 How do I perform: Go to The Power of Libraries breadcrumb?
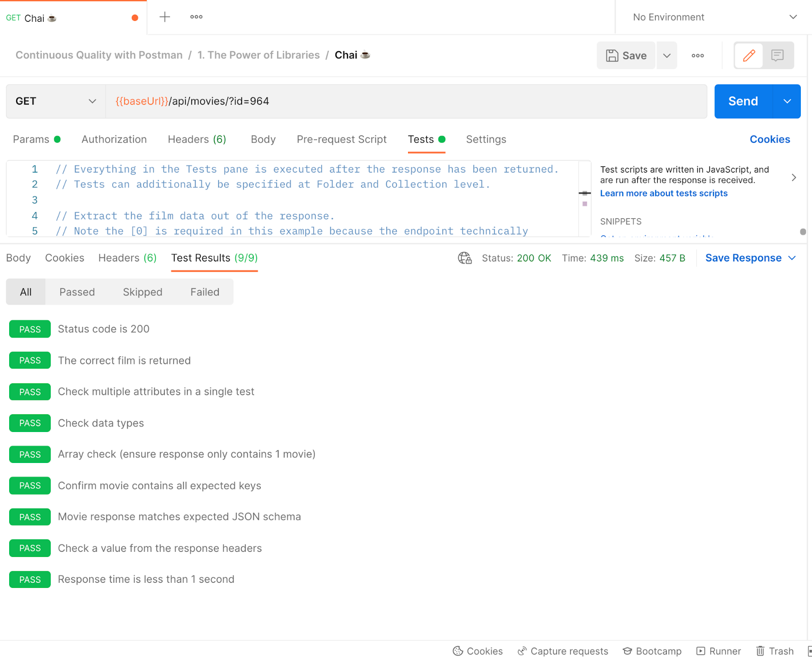(x=259, y=55)
